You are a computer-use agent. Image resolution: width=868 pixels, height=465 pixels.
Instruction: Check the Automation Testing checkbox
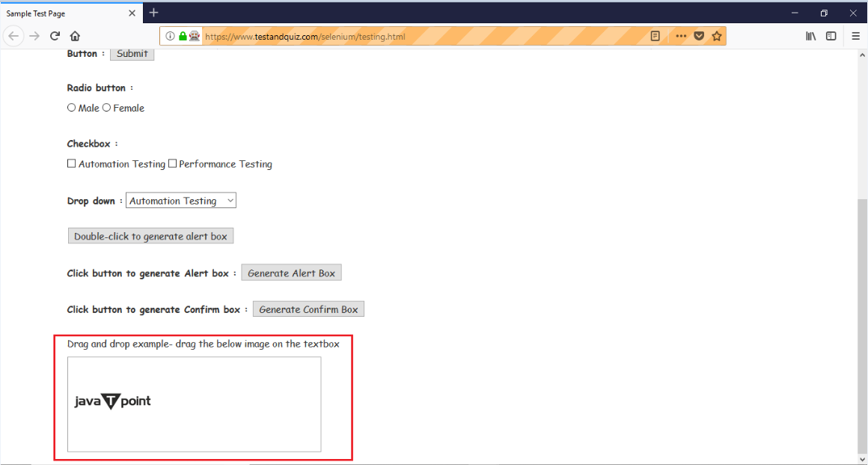71,163
